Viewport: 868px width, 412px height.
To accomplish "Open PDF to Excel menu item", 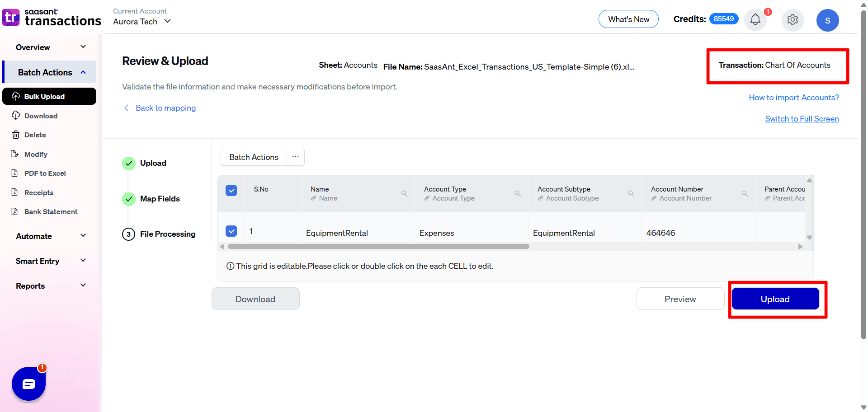I will click(45, 173).
